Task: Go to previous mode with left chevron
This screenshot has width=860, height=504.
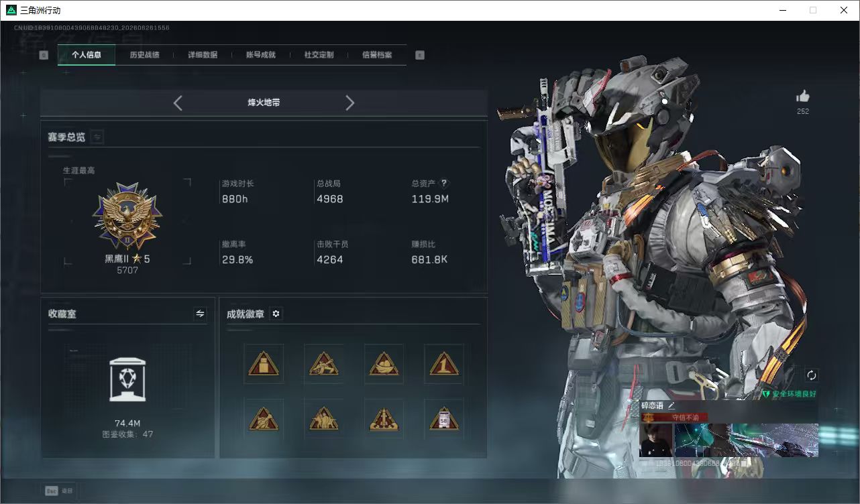Action: point(178,103)
